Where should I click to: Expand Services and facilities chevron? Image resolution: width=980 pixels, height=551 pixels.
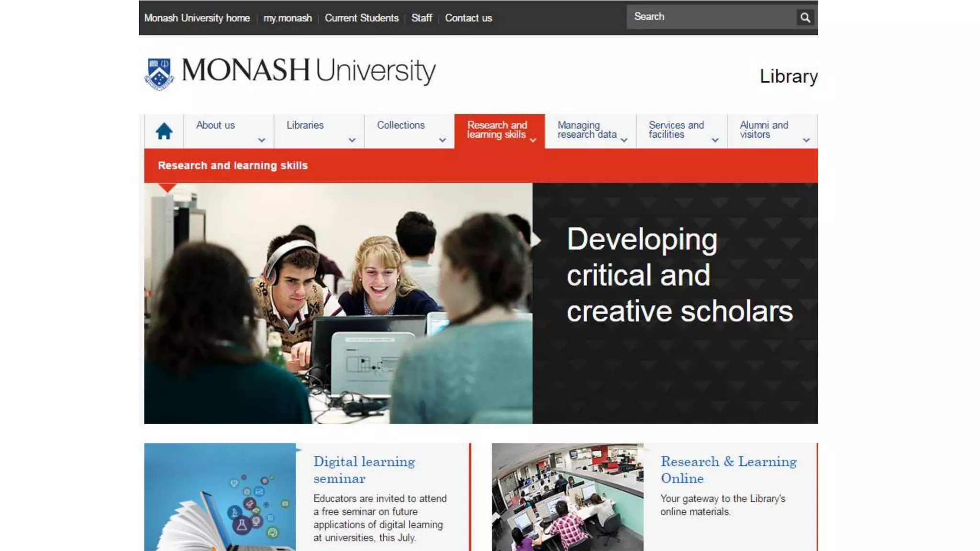tap(715, 140)
